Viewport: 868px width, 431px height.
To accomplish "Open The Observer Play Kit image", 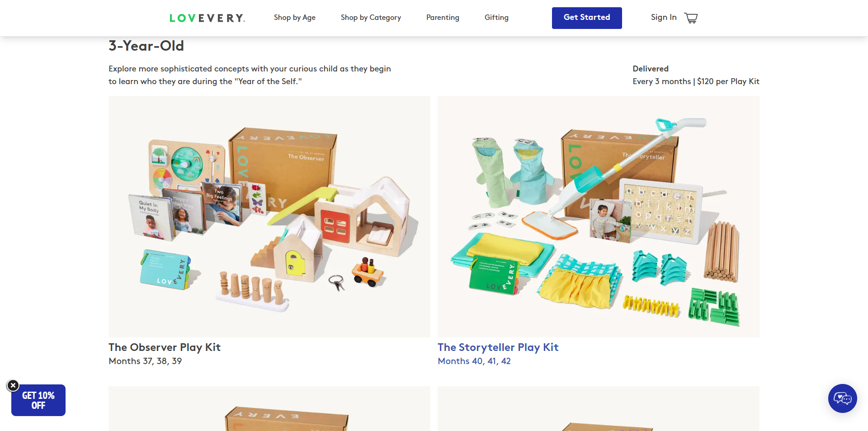I will [269, 216].
